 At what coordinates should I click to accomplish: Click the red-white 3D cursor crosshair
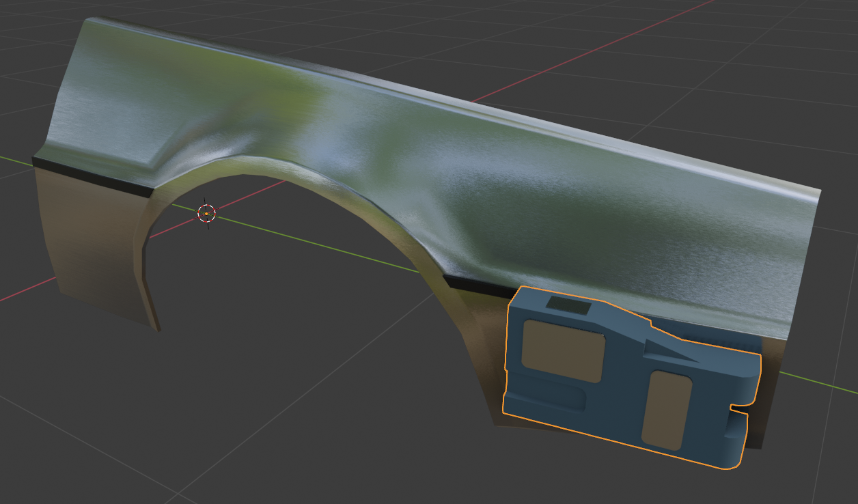[x=206, y=213]
